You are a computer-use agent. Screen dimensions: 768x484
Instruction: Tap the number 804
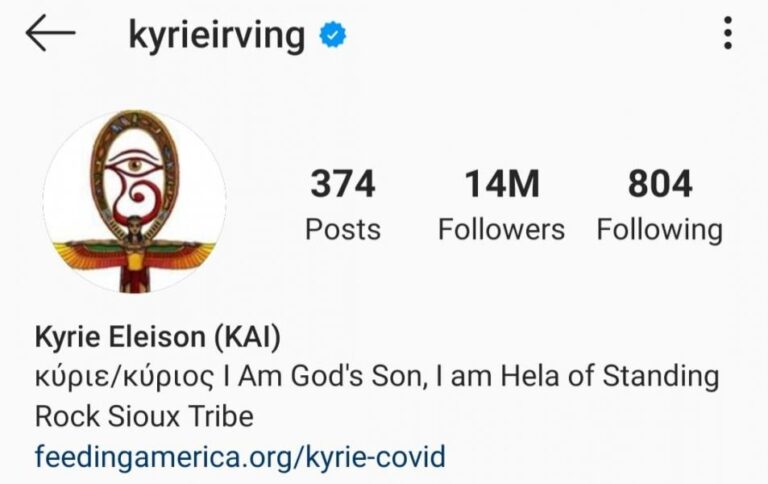[660, 184]
